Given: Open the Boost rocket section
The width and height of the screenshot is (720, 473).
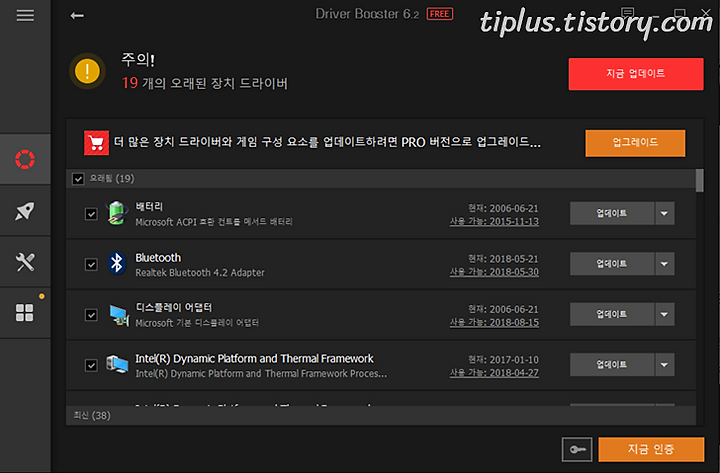Looking at the screenshot, I should click(25, 211).
